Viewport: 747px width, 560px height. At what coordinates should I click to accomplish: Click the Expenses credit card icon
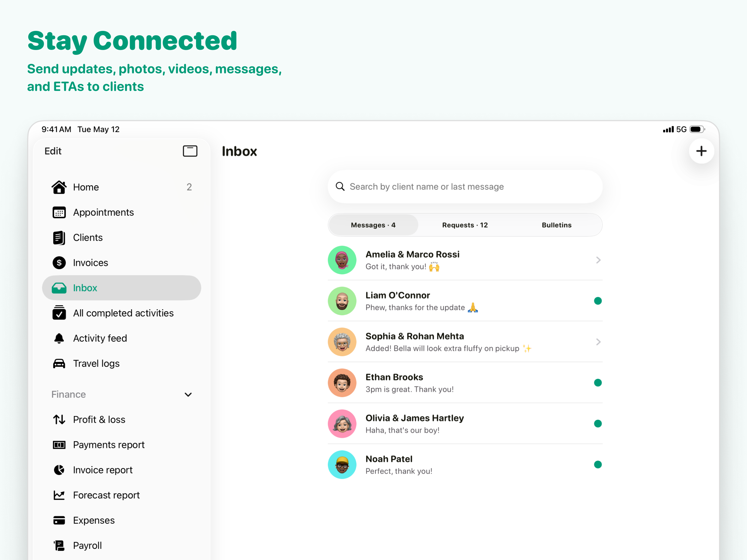coord(59,520)
